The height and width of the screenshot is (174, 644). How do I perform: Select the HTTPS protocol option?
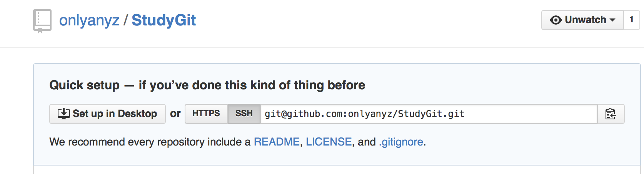tap(206, 114)
